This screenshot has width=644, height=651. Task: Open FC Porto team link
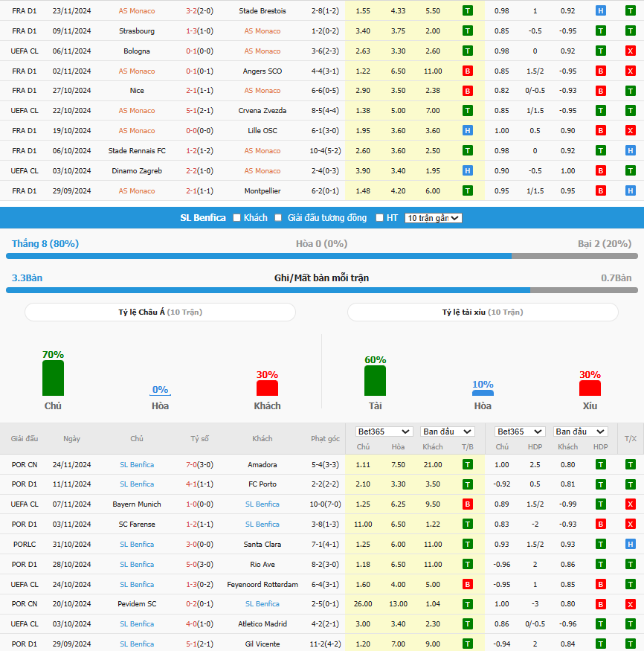[263, 484]
